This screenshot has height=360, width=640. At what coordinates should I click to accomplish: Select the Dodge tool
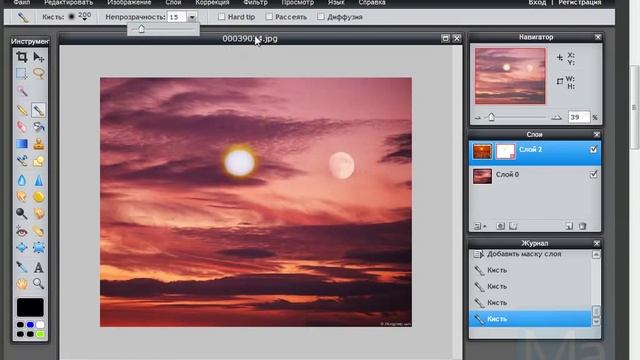22,213
